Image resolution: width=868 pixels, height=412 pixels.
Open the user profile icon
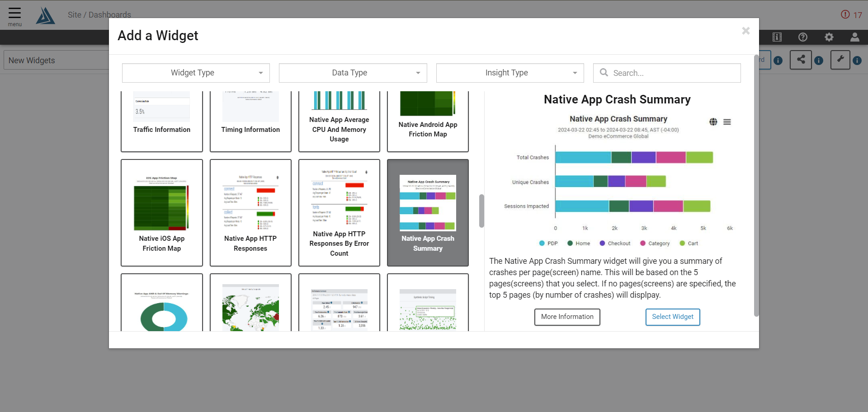click(x=855, y=37)
